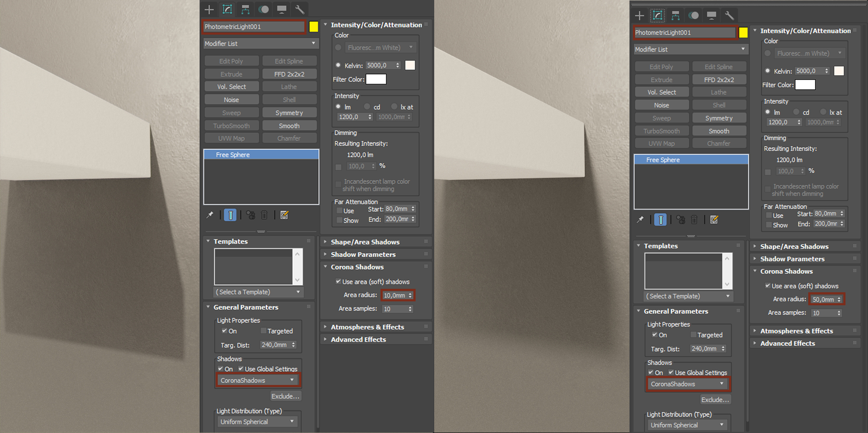The image size is (868, 433).
Task: Open the Hierarchy tab in right command panel
Action: [675, 16]
